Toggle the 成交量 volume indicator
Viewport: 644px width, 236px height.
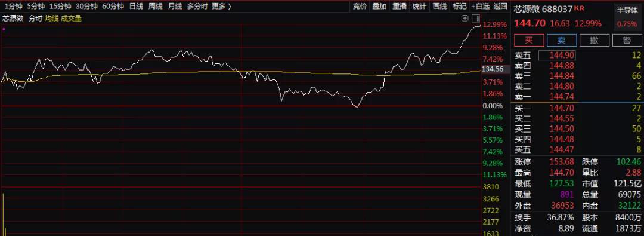point(71,18)
